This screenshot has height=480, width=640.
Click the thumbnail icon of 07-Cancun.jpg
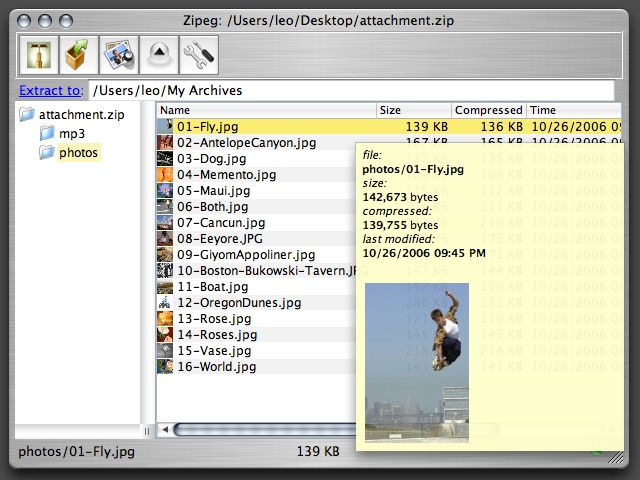pos(165,222)
